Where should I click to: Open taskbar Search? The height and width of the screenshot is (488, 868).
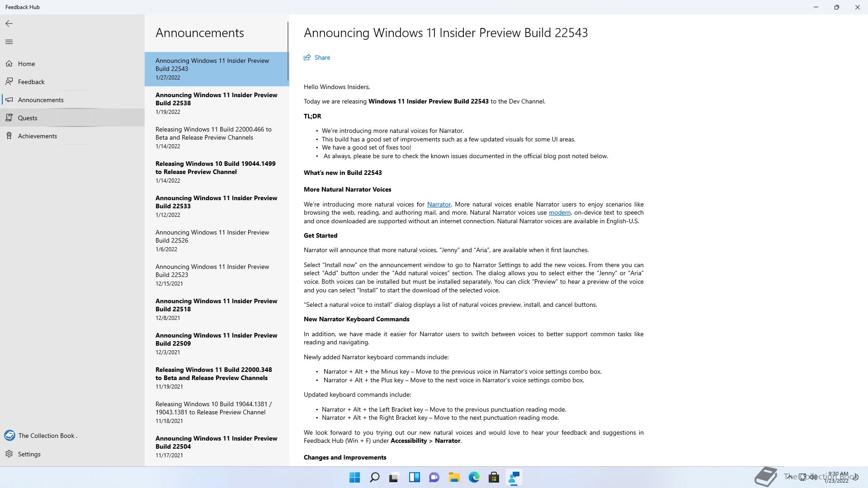click(375, 477)
